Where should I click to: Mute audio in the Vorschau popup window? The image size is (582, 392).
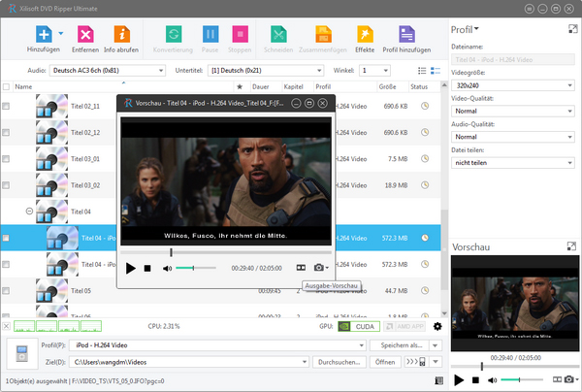tap(167, 268)
